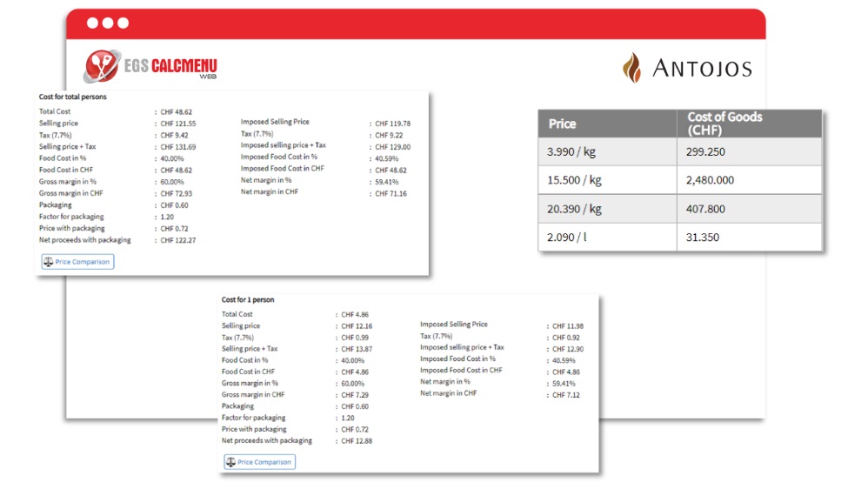Image resolution: width=868 pixels, height=489 pixels.
Task: Select Net proceeds value CHF 12.88
Action: coord(357,441)
